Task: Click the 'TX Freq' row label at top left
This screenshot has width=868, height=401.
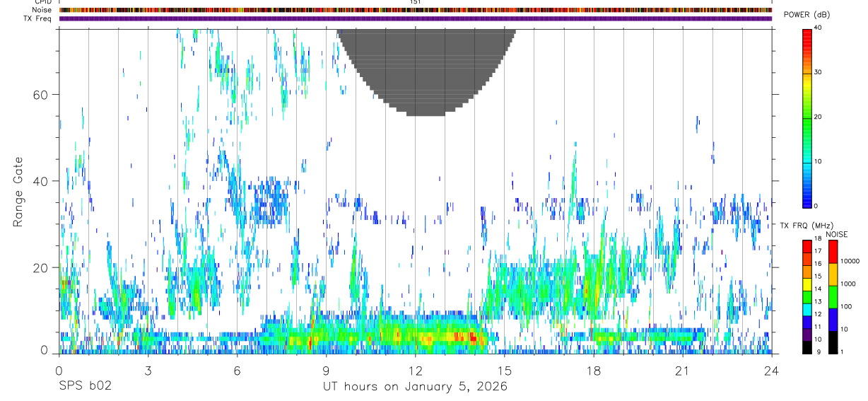Action: (x=38, y=18)
